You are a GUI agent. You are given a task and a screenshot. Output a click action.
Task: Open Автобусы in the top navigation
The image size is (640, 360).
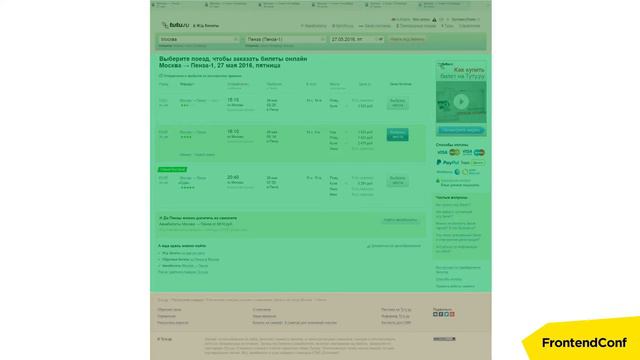[343, 26]
